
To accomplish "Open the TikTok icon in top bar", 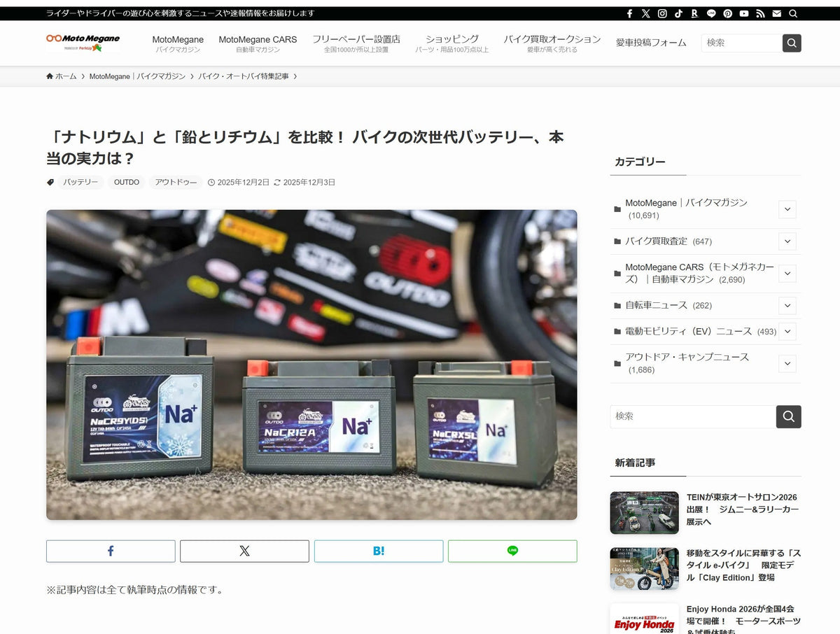I will [678, 13].
